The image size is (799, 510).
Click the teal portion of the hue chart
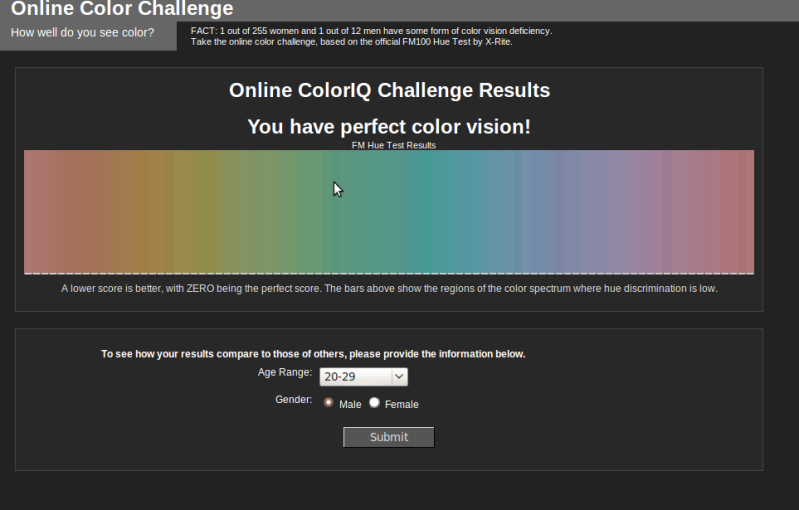(x=430, y=210)
